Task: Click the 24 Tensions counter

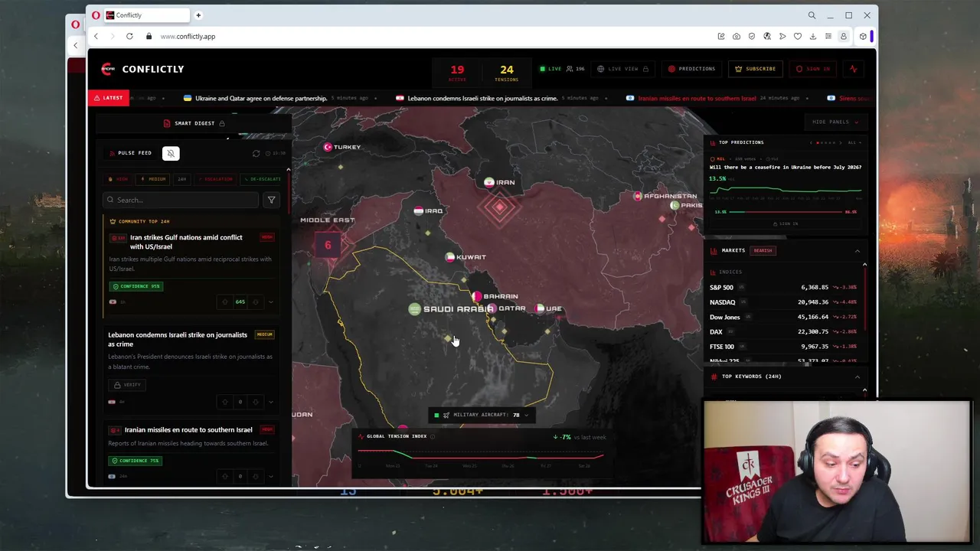Action: click(x=507, y=73)
